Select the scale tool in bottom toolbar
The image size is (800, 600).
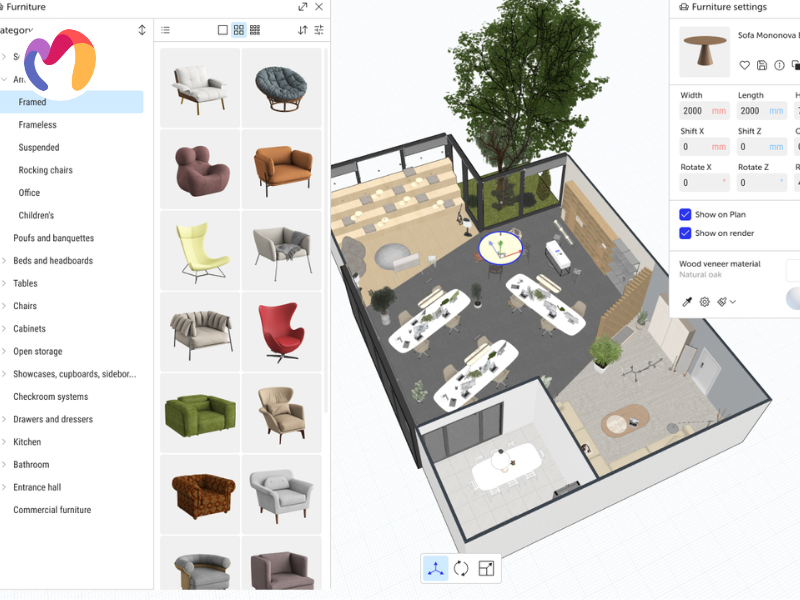486,569
